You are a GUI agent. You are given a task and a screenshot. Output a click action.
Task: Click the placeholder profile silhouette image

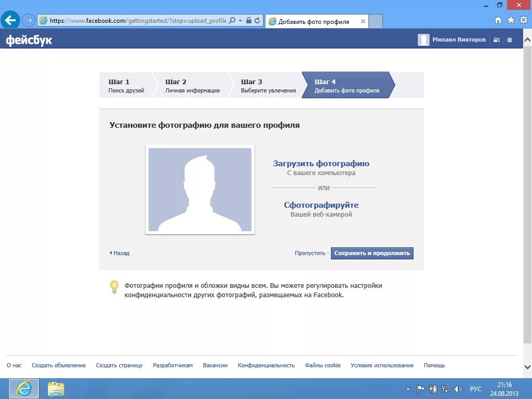[x=200, y=190]
